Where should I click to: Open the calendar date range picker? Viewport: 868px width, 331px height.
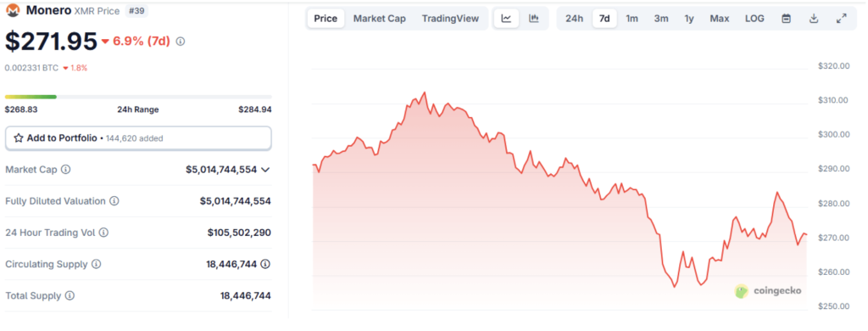coord(786,19)
